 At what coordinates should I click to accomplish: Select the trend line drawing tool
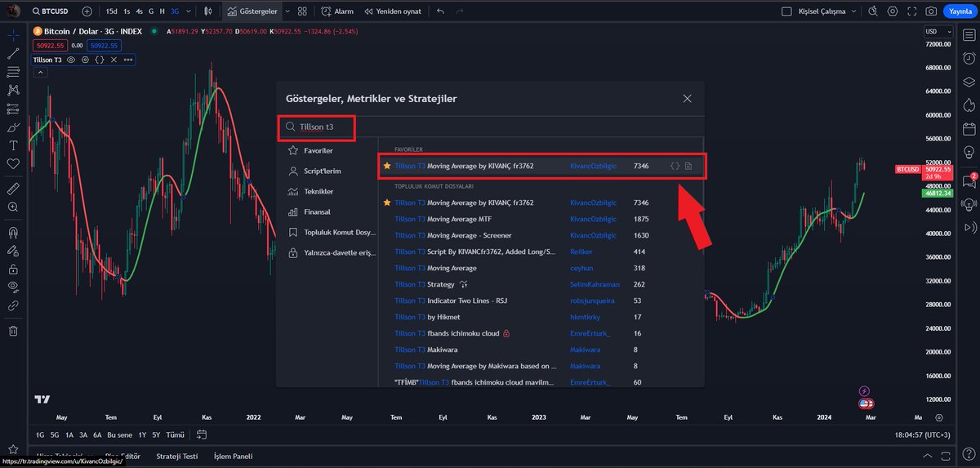pos(13,54)
